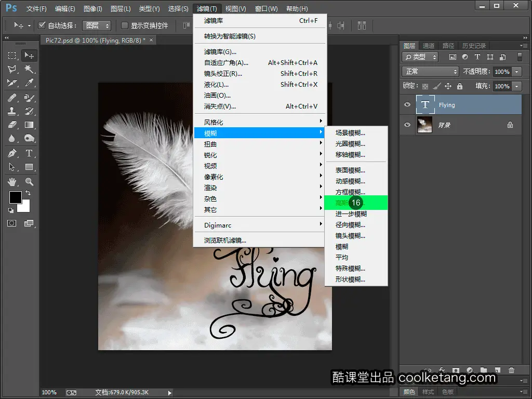
Task: Enable the Show Transform Controls checkbox
Action: pyautogui.click(x=125, y=25)
